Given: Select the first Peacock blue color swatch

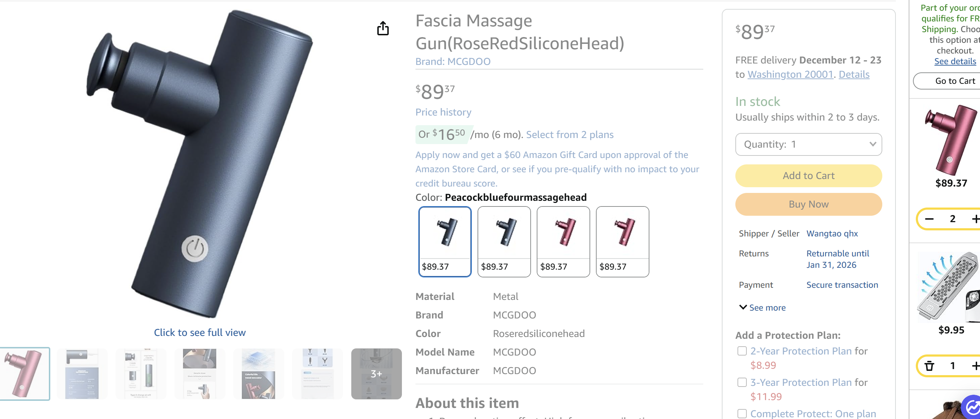Looking at the screenshot, I should 445,241.
